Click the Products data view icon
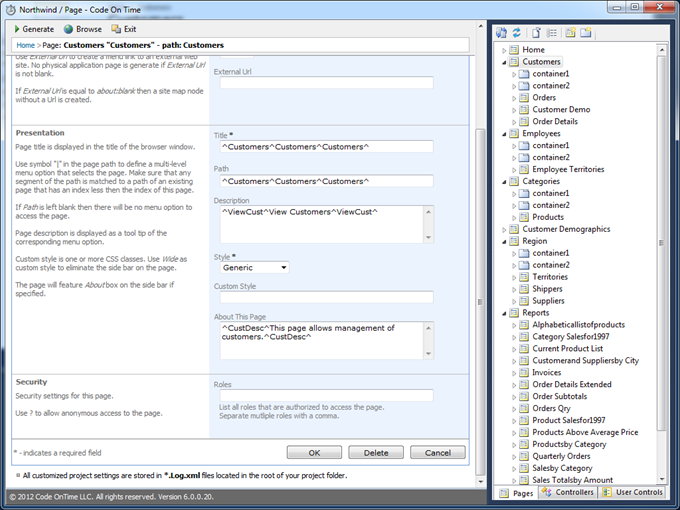The height and width of the screenshot is (510, 680). (x=524, y=217)
